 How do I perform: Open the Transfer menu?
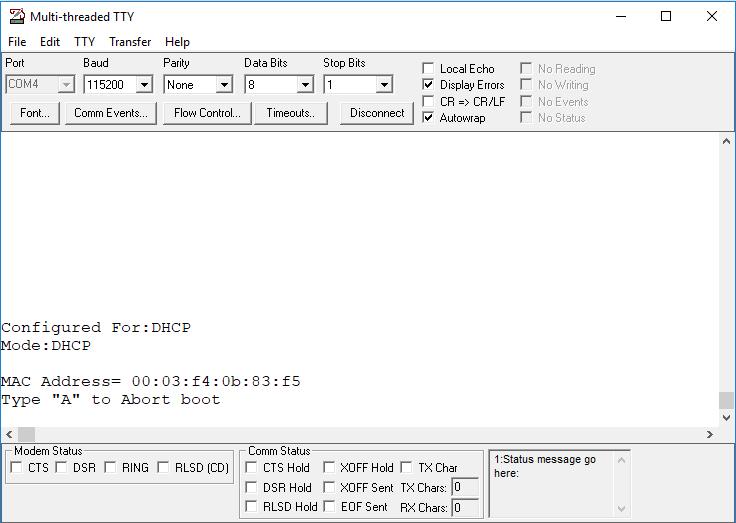[130, 42]
